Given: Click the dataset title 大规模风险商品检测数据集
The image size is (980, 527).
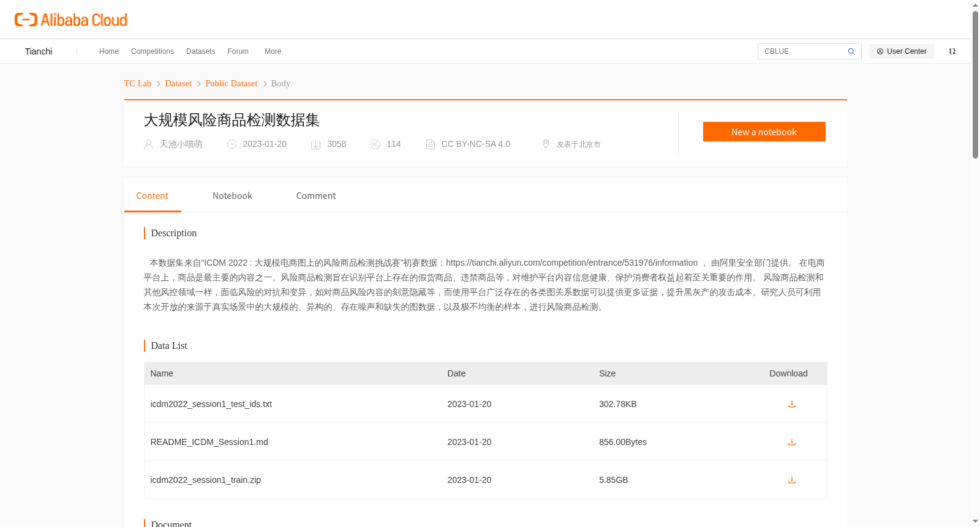Looking at the screenshot, I should click(232, 120).
